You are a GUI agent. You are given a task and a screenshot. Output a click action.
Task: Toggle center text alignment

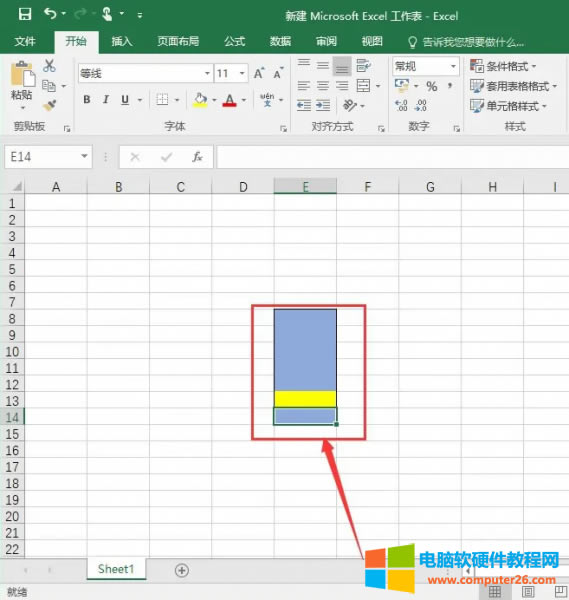click(323, 86)
